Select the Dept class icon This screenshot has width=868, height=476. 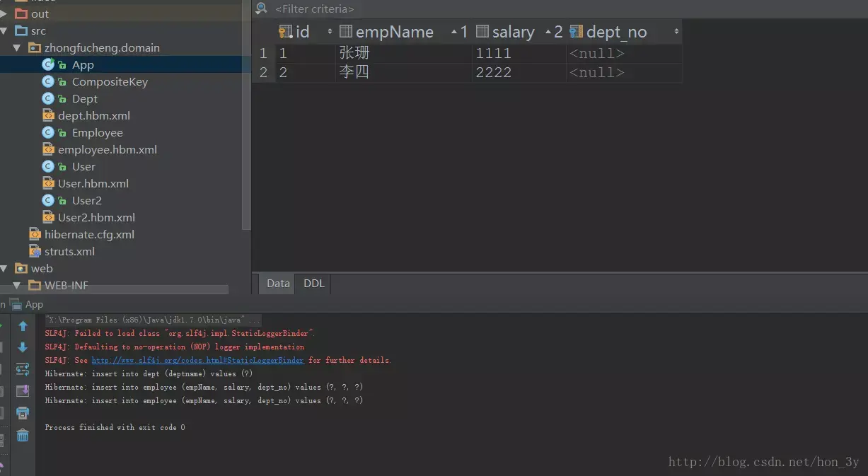click(x=48, y=98)
